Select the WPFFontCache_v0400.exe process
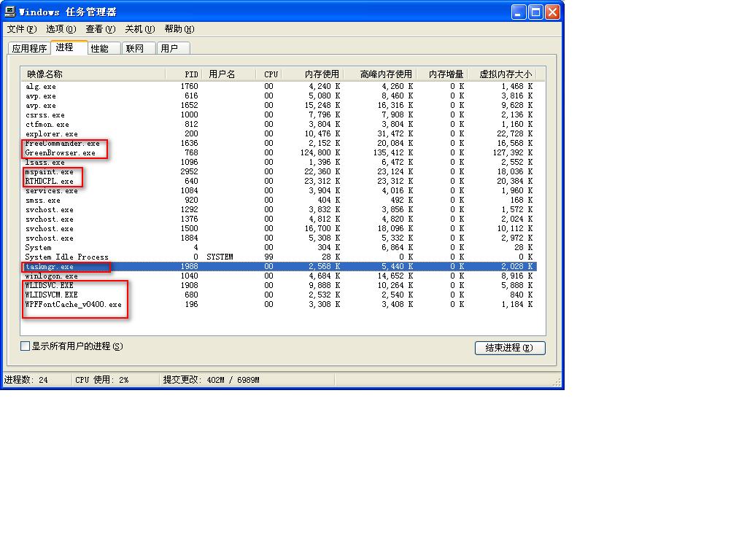 [x=279, y=305]
